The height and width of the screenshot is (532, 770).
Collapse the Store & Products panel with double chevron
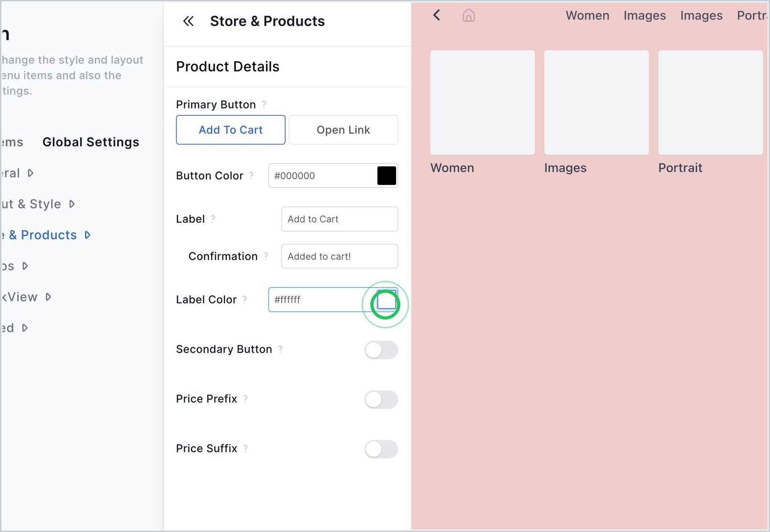tap(188, 21)
